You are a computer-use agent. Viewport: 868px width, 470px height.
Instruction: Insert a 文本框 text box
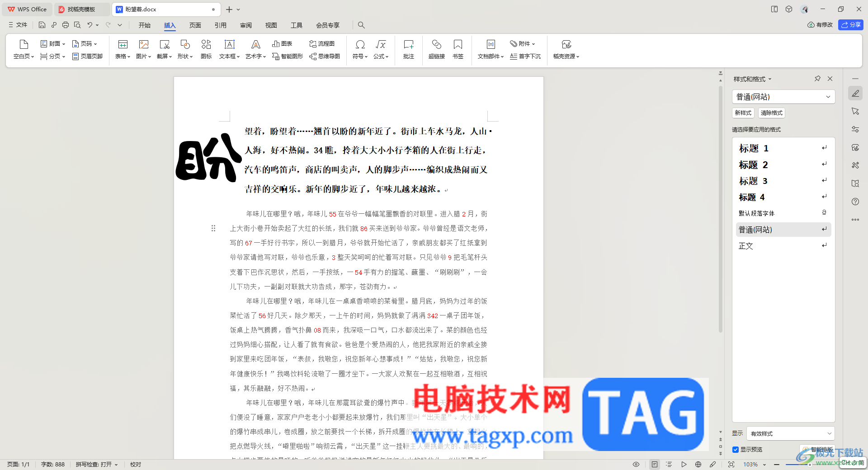pyautogui.click(x=229, y=49)
